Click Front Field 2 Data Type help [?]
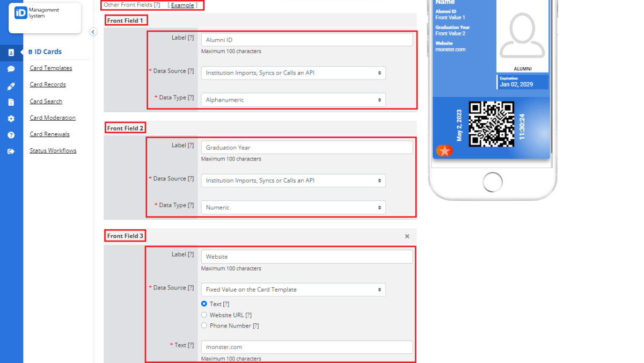The width and height of the screenshot is (644, 363). point(191,205)
